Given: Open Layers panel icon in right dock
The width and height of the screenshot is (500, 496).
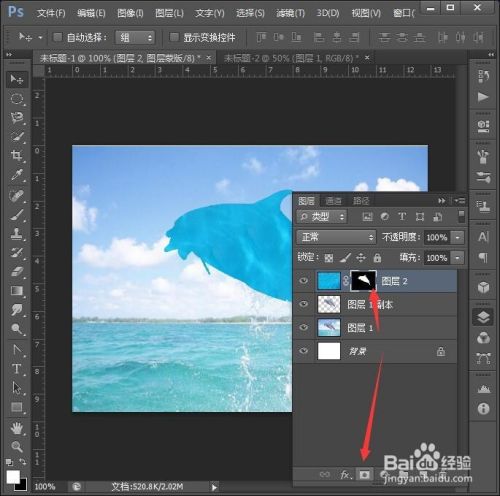Looking at the screenshot, I should [483, 317].
